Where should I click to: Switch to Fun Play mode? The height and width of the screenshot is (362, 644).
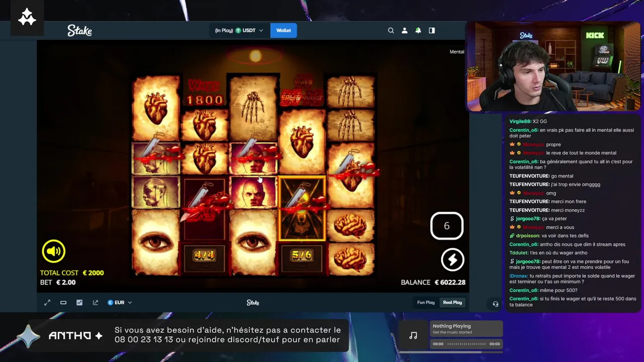point(426,303)
